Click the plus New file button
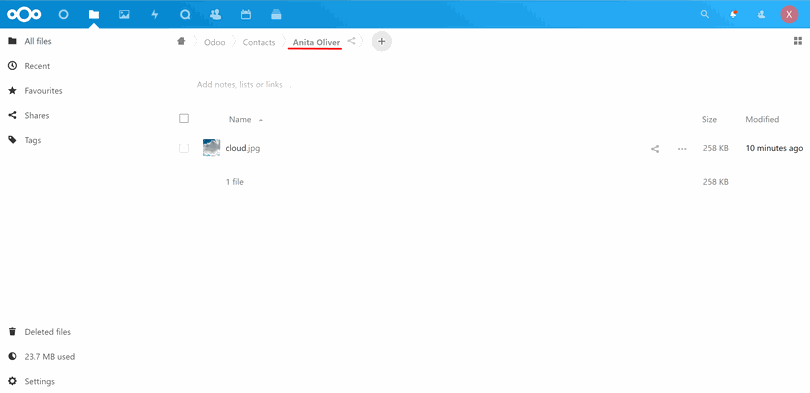Screen dimensions: 810x393 click(382, 42)
